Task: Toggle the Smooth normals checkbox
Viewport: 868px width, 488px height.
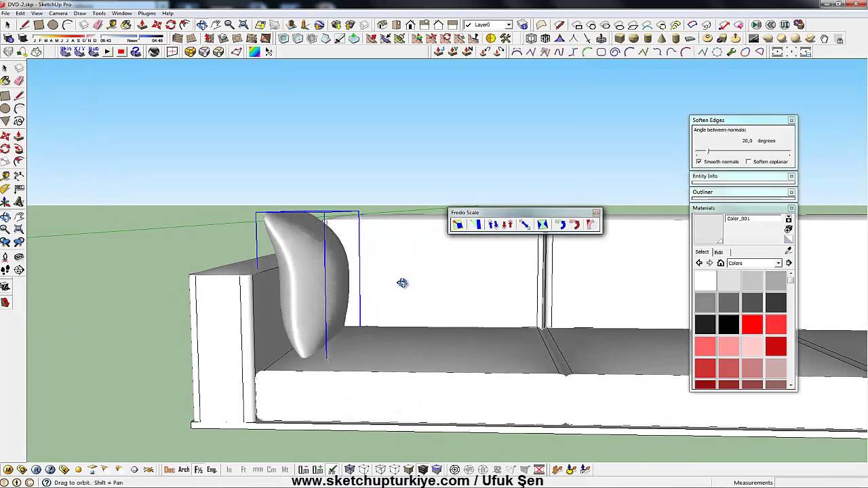Action: pyautogui.click(x=699, y=161)
